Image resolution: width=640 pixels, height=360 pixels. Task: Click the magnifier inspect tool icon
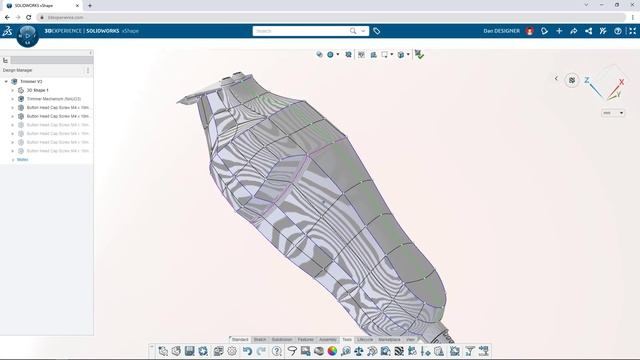[x=346, y=351]
